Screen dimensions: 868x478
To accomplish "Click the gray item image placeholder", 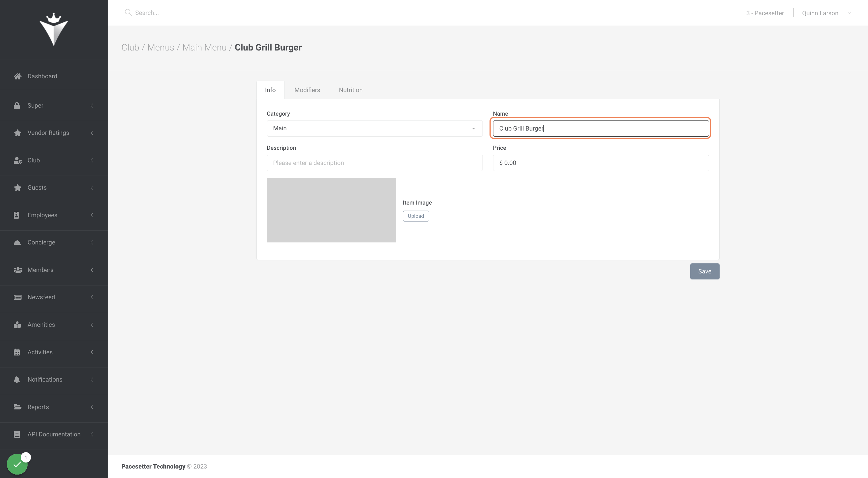I will [x=331, y=210].
